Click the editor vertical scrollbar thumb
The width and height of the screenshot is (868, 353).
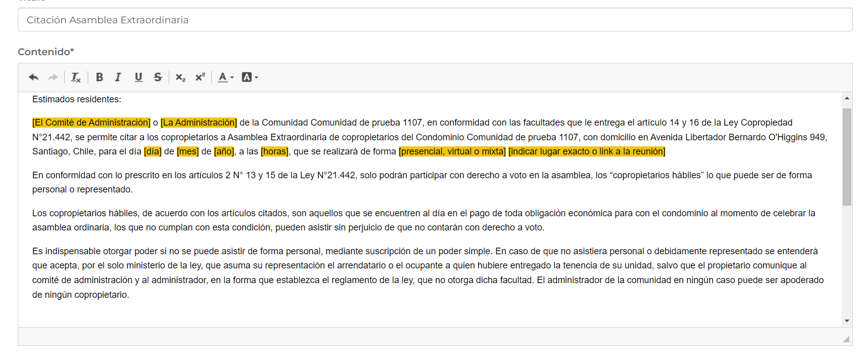coord(847,156)
